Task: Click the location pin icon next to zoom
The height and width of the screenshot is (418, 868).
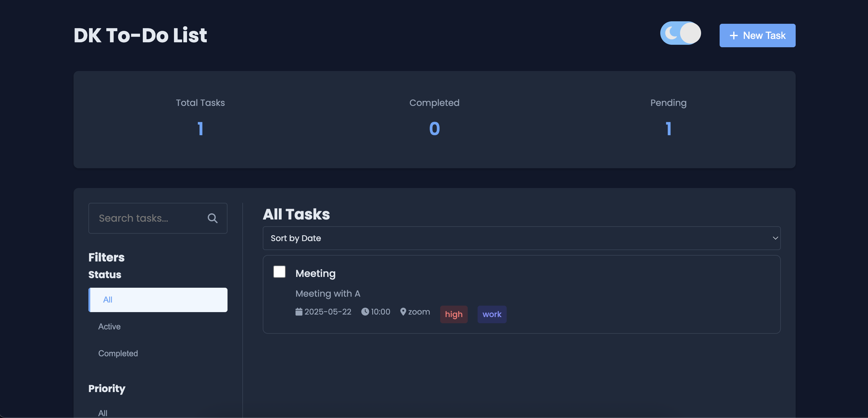Action: coord(403,312)
